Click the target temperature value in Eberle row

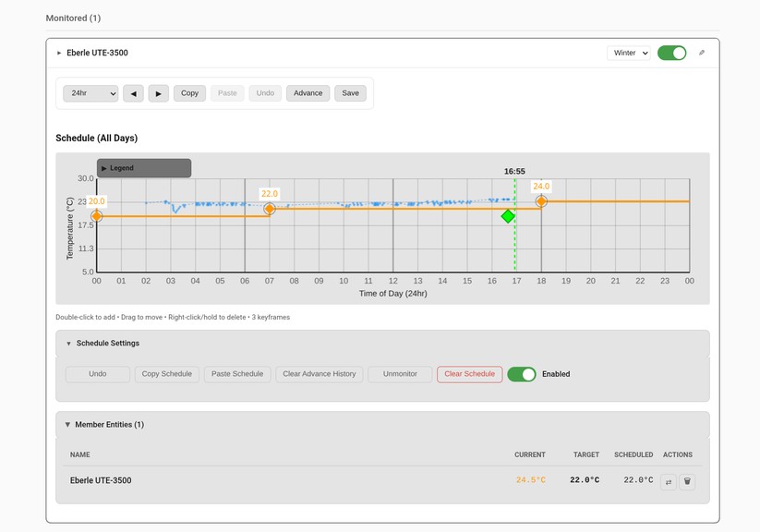point(585,480)
